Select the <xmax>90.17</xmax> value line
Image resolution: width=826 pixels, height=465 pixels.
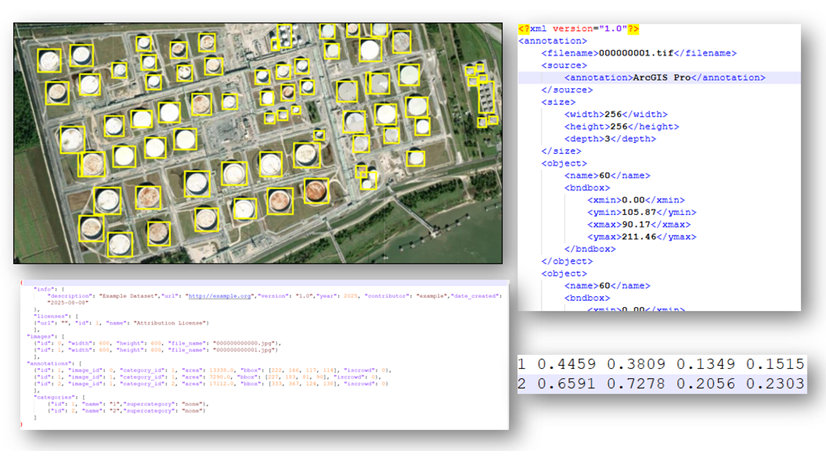coord(639,224)
